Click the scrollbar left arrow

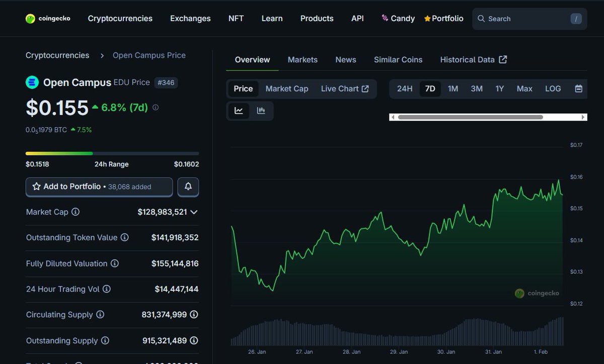point(393,117)
